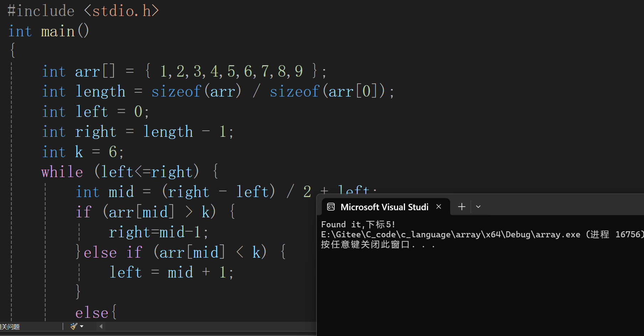Viewport: 644px width, 336px height.
Task: Click the while keyword
Action: pyautogui.click(x=62, y=172)
